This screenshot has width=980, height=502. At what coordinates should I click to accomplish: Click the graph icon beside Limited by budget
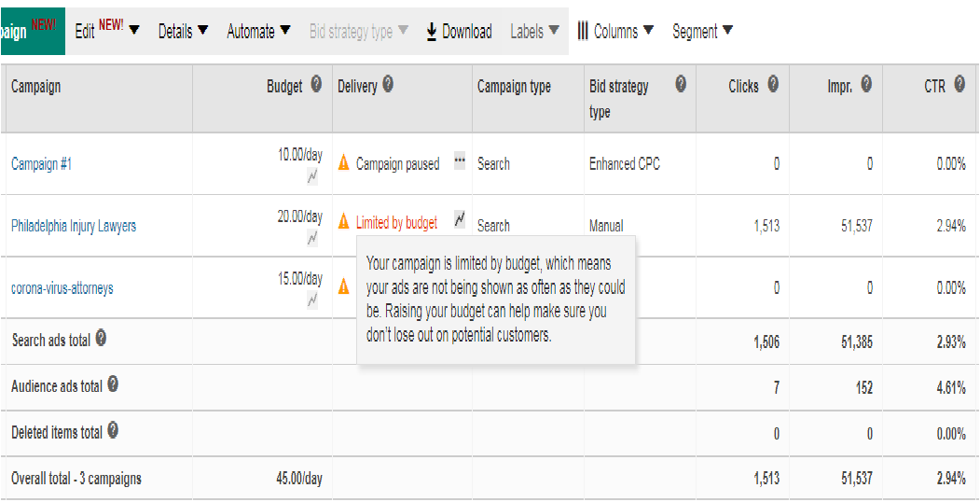(460, 219)
